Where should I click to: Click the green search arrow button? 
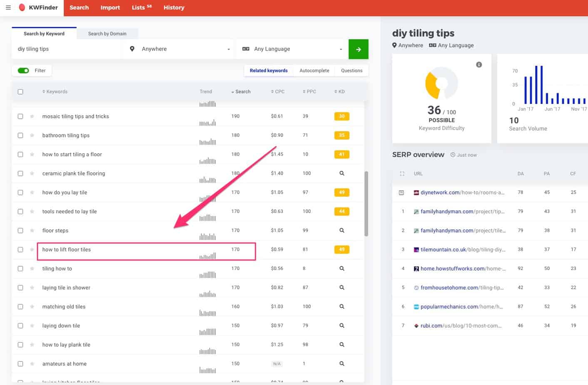click(x=358, y=49)
